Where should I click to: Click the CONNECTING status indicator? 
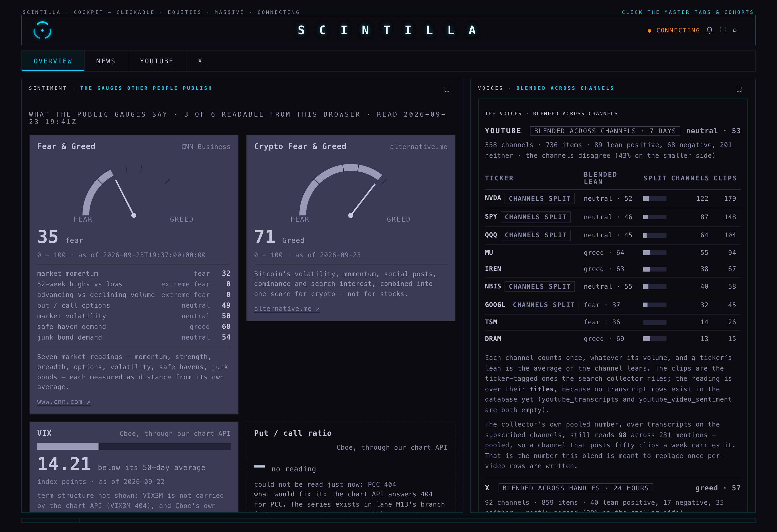674,31
